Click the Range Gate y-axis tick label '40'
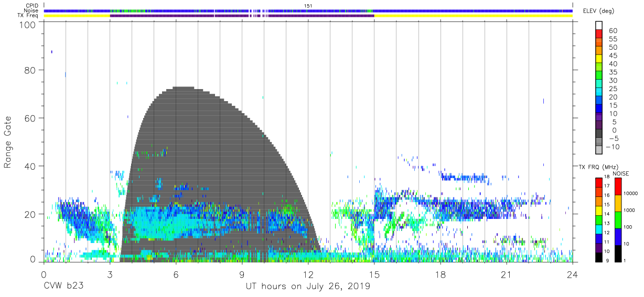The image size is (644, 297). tap(30, 166)
